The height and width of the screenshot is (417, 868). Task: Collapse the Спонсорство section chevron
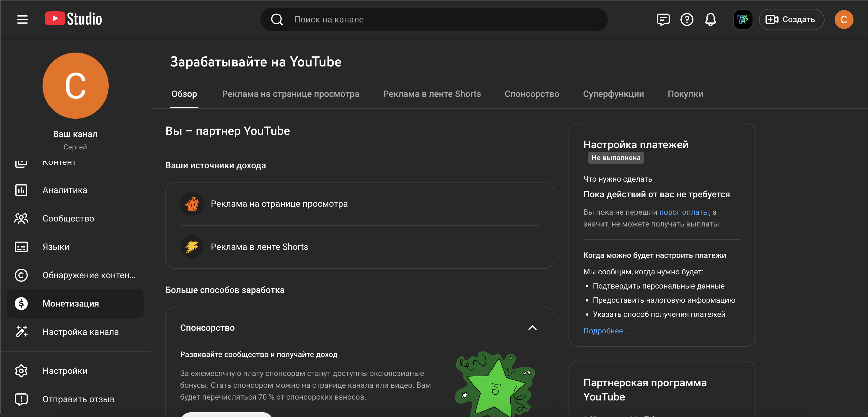tap(532, 328)
